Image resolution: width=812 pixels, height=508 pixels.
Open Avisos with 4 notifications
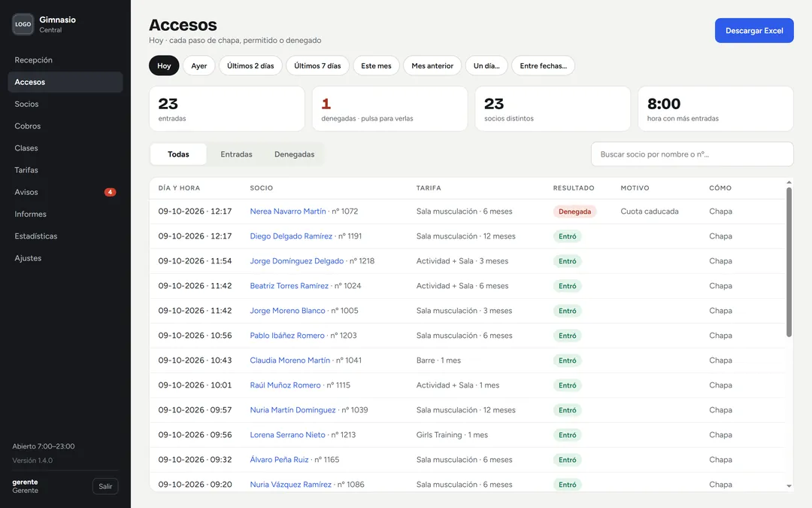[x=65, y=193]
